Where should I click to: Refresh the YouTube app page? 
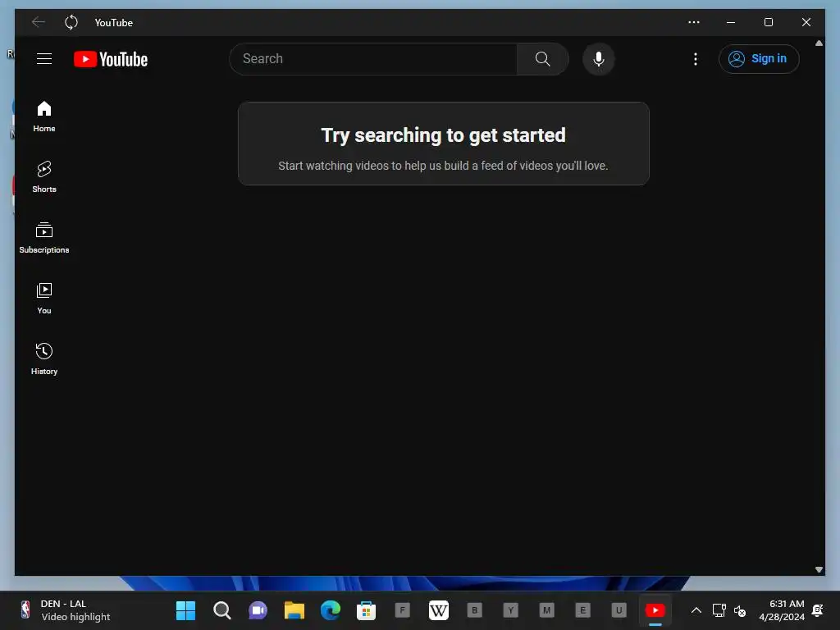tap(71, 22)
